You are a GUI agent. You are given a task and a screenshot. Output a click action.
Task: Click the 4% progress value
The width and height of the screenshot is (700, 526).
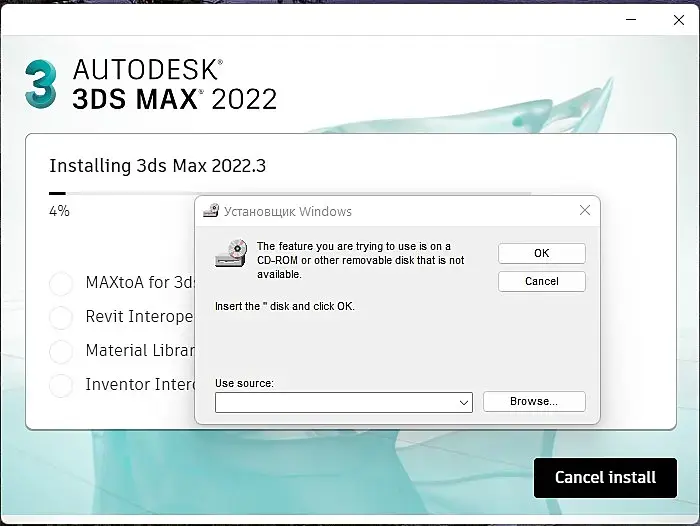coord(59,211)
